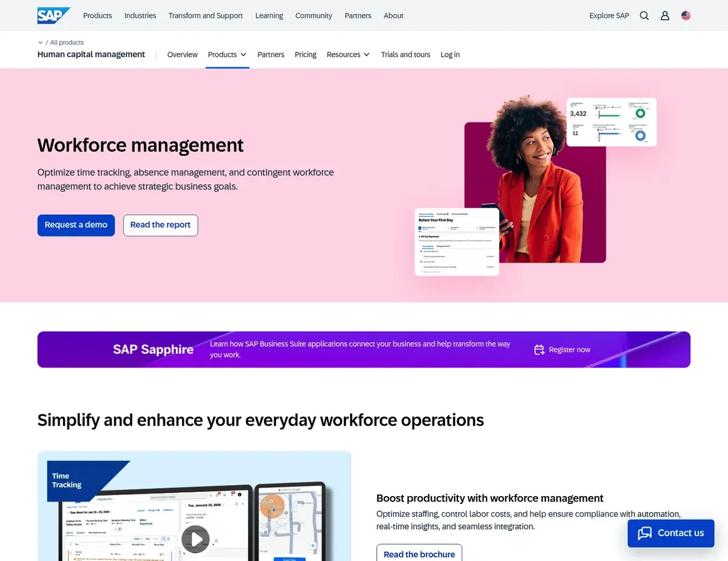Screen dimensions: 728x561
Task: Open Trials and tours tab
Action: point(405,55)
